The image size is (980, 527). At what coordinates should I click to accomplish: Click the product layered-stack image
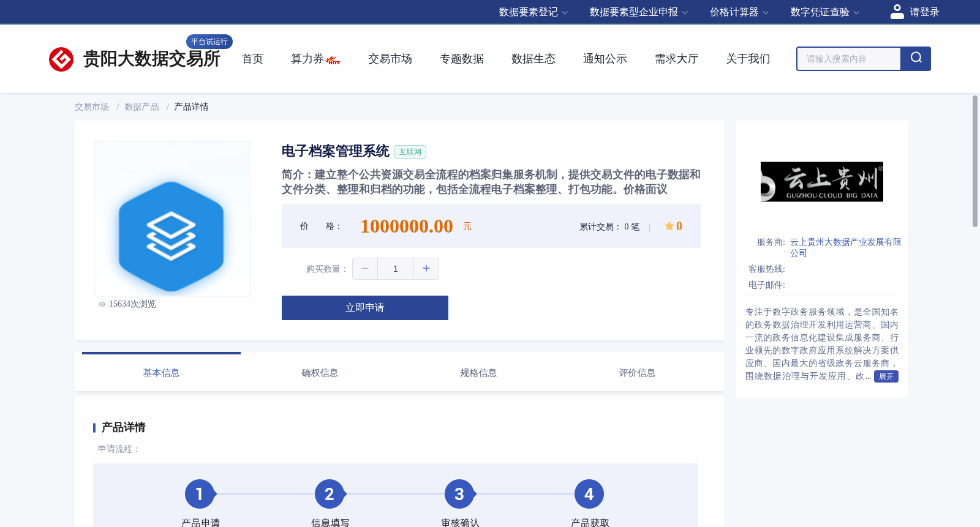coord(173,219)
